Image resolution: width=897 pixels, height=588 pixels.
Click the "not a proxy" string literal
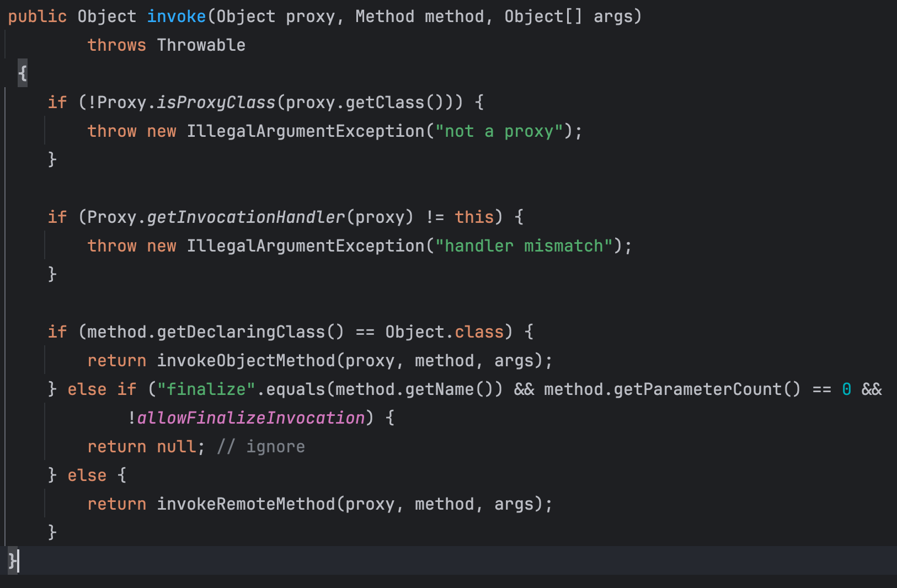[x=499, y=131]
